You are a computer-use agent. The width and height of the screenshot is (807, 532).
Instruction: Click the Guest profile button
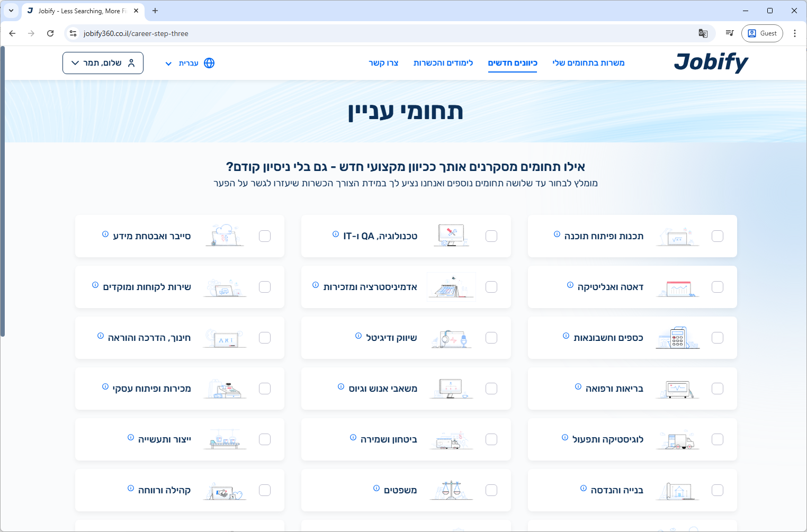coord(762,33)
